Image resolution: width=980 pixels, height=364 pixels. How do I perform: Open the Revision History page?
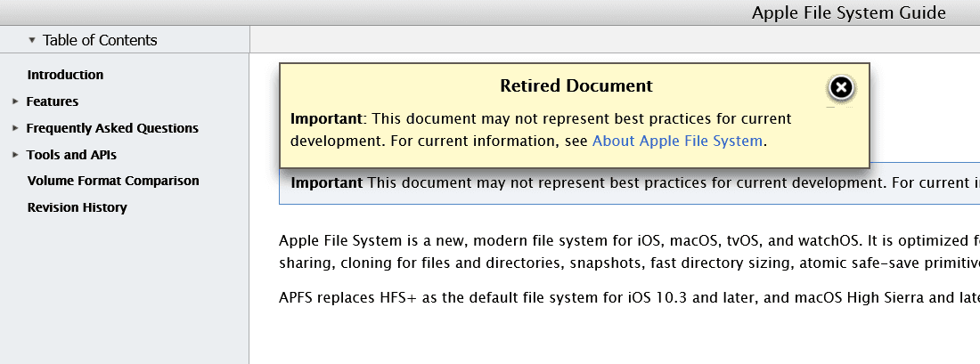77,207
